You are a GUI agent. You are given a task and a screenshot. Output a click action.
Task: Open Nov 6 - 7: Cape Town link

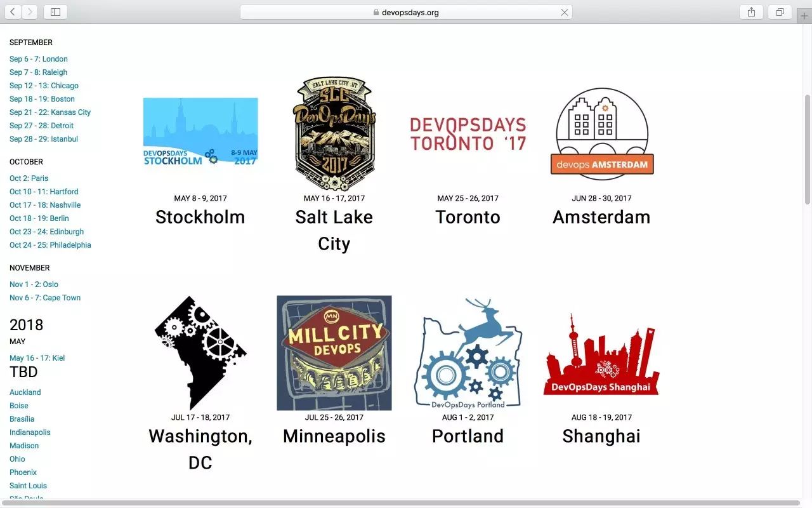tap(45, 298)
